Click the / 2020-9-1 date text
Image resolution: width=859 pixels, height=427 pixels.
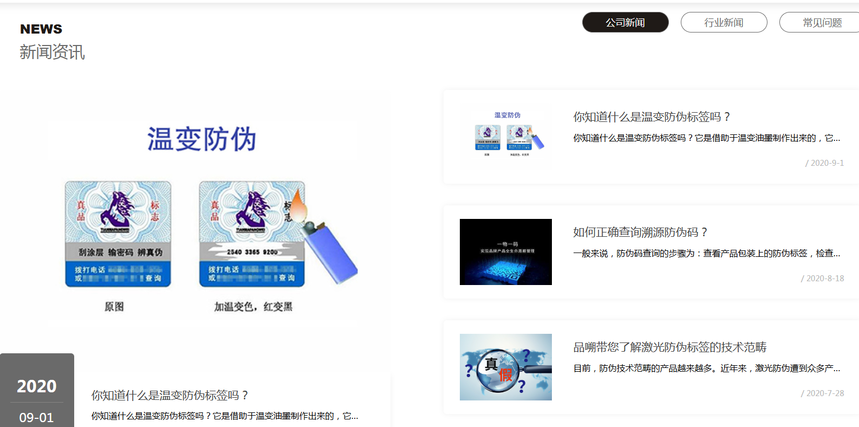[x=824, y=163]
